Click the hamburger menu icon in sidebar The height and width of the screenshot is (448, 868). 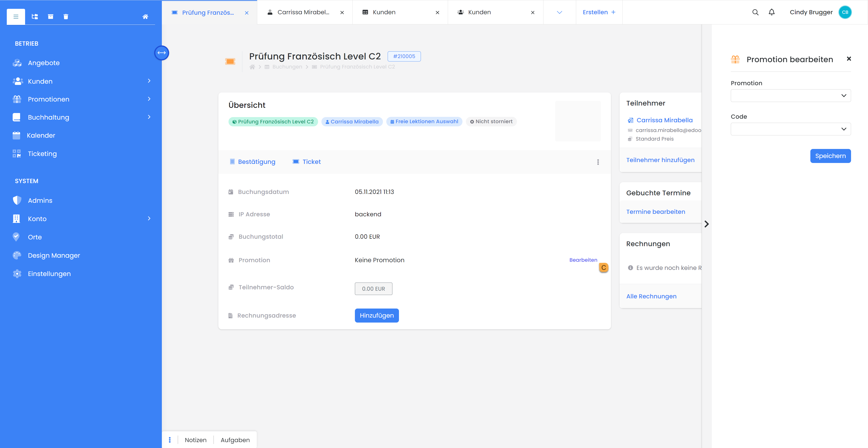(x=16, y=17)
